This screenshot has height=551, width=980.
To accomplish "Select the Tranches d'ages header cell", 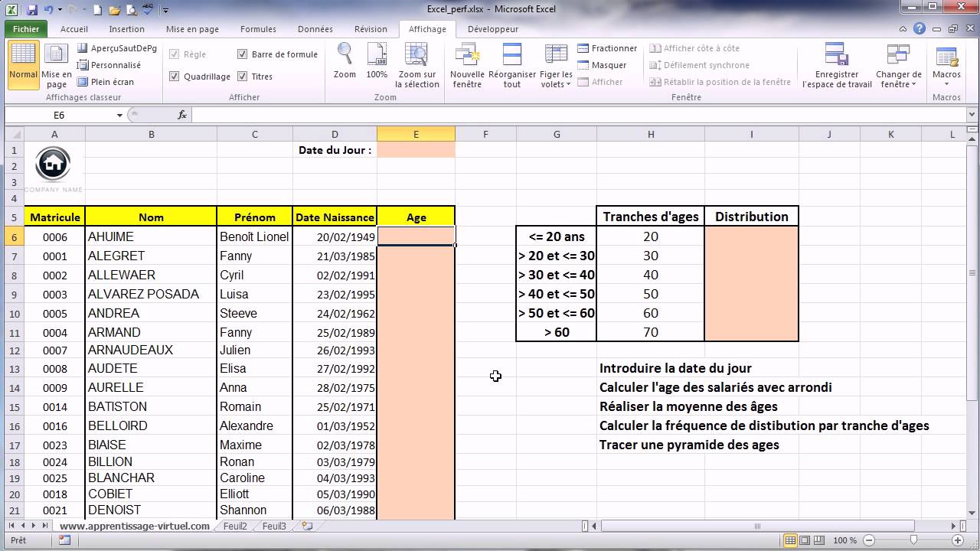I will pyautogui.click(x=651, y=217).
